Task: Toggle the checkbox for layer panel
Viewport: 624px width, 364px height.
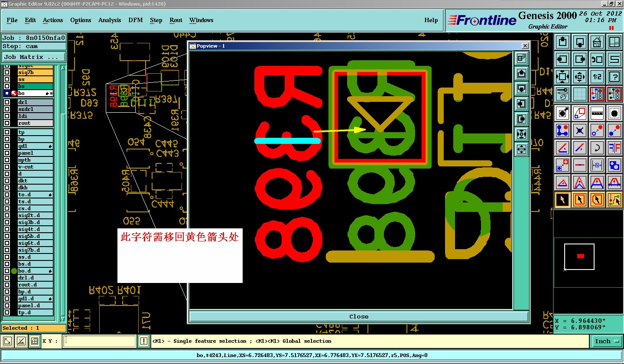Action: (7, 153)
